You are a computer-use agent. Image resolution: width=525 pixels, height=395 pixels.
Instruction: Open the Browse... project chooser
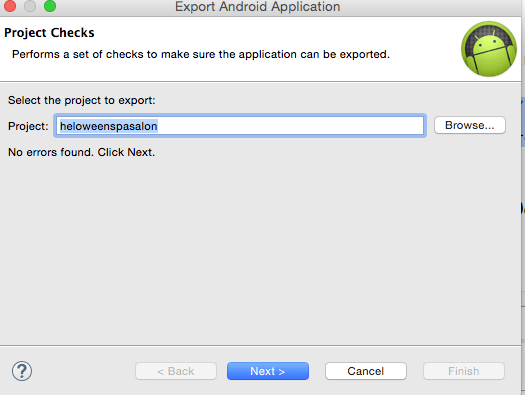pyautogui.click(x=469, y=125)
